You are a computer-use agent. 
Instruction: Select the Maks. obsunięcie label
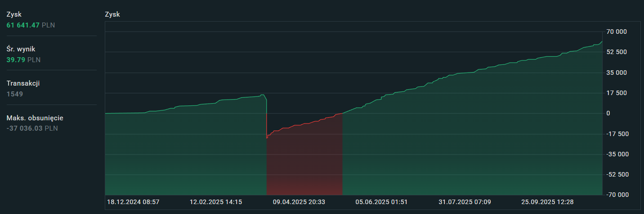pyautogui.click(x=35, y=118)
